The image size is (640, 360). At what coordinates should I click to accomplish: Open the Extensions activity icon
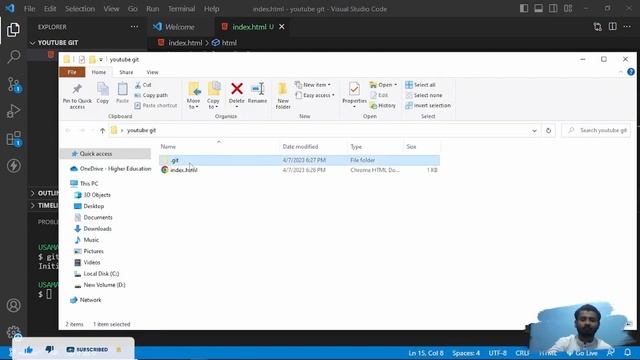click(x=14, y=139)
